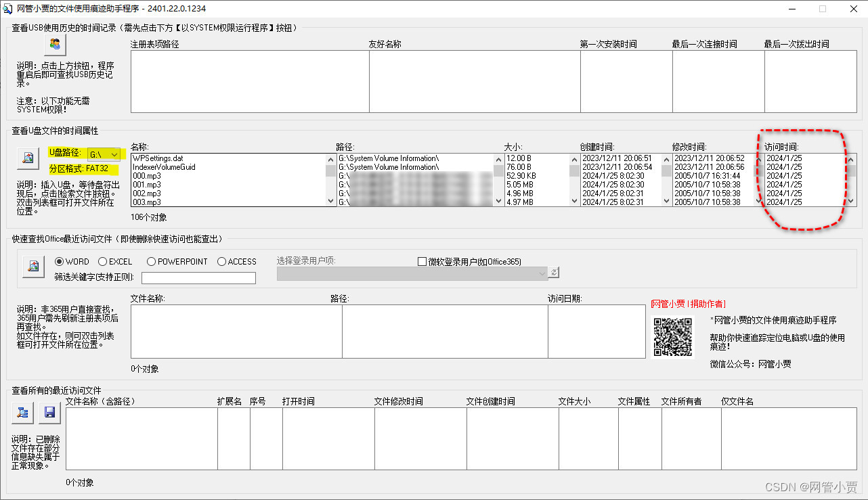The height and width of the screenshot is (500, 868).
Task: Click the empty 仅文件名 list box
Action: pyautogui.click(x=789, y=438)
